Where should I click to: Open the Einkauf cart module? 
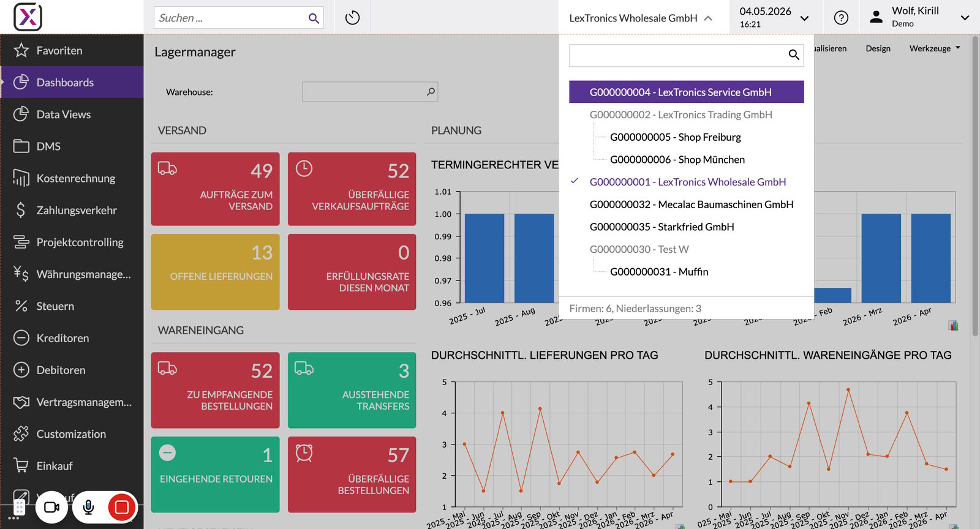(72, 465)
